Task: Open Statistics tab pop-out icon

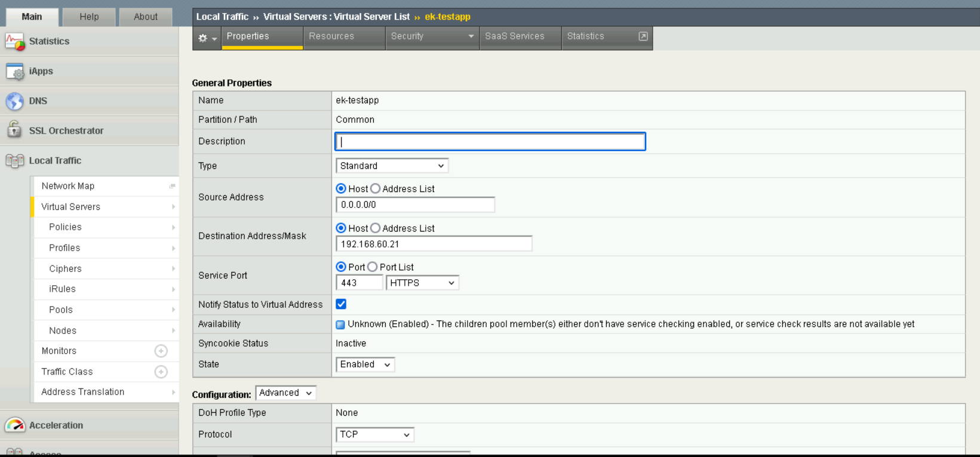Action: pyautogui.click(x=643, y=36)
